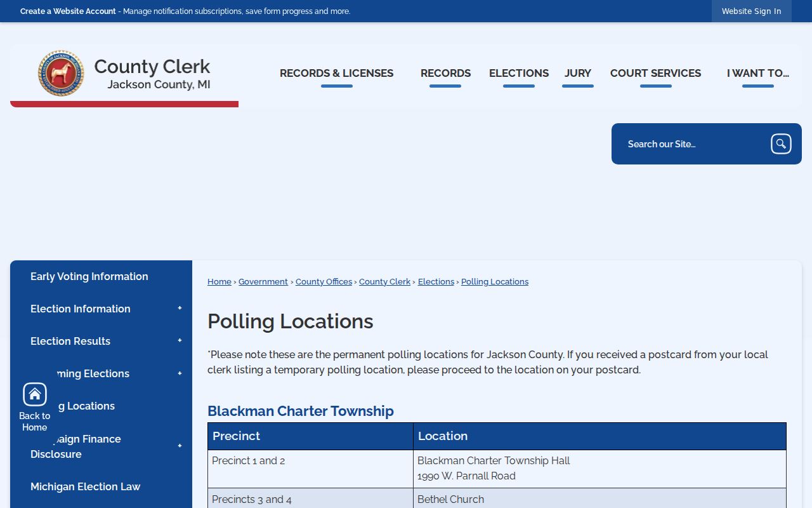This screenshot has height=508, width=812.
Task: Go to Government breadcrumb link
Action: point(263,282)
